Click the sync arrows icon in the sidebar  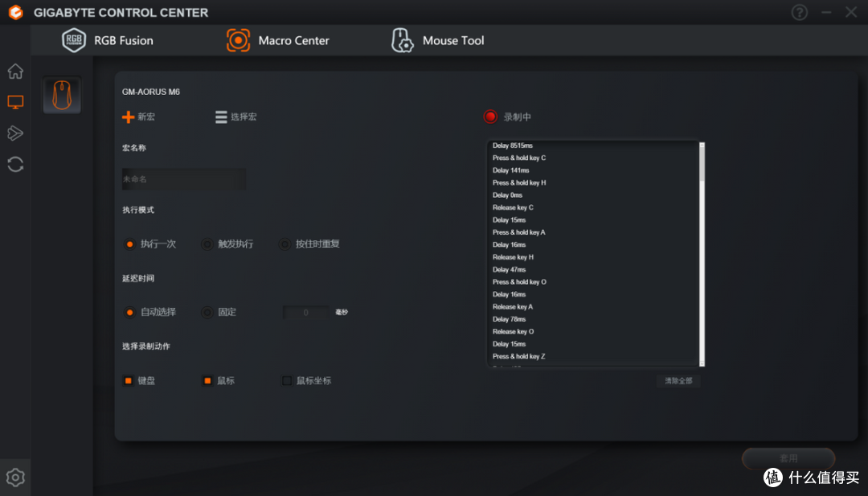point(15,165)
